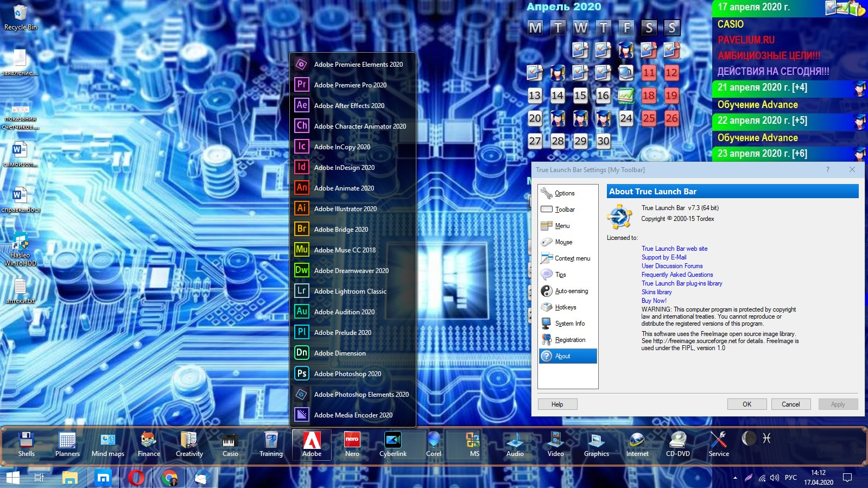Open Recycle Bin desktop icon
The image size is (868, 488).
pyautogui.click(x=21, y=17)
